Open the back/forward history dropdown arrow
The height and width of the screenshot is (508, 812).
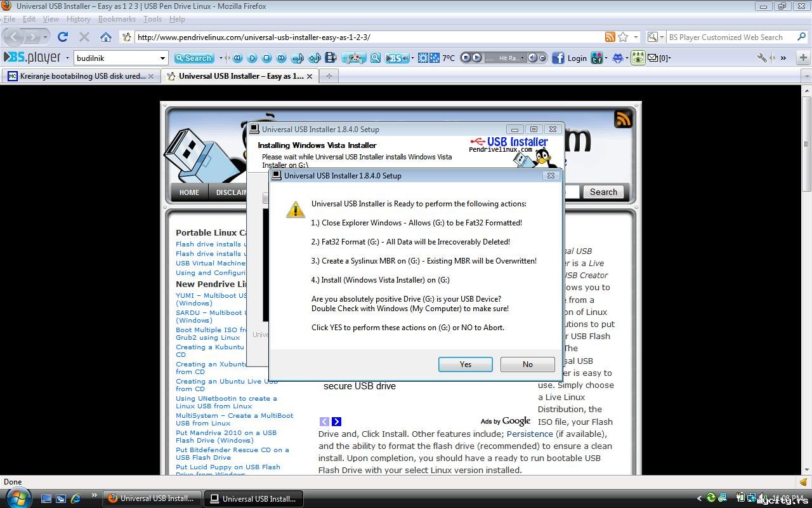45,37
